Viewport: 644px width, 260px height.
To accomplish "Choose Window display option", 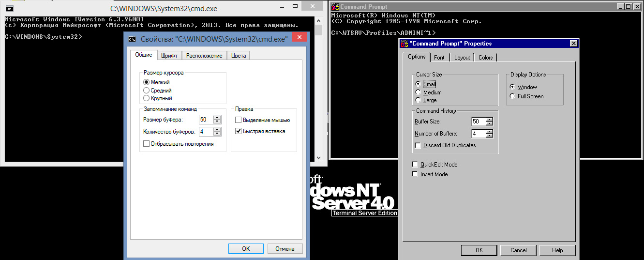I will click(512, 87).
